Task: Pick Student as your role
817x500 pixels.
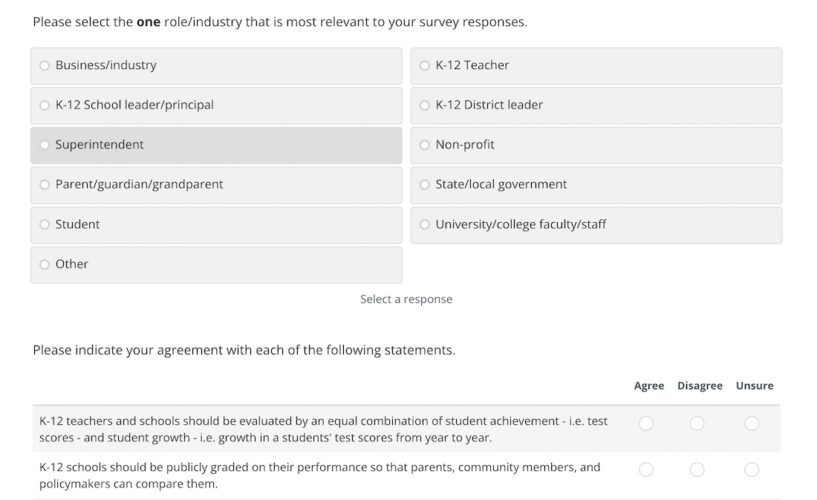Action: pos(44,225)
